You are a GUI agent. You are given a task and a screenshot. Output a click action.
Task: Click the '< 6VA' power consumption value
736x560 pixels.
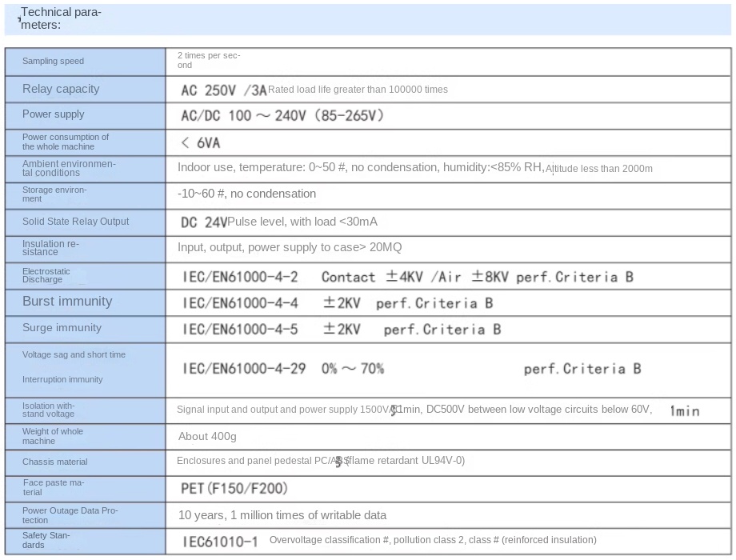click(201, 143)
